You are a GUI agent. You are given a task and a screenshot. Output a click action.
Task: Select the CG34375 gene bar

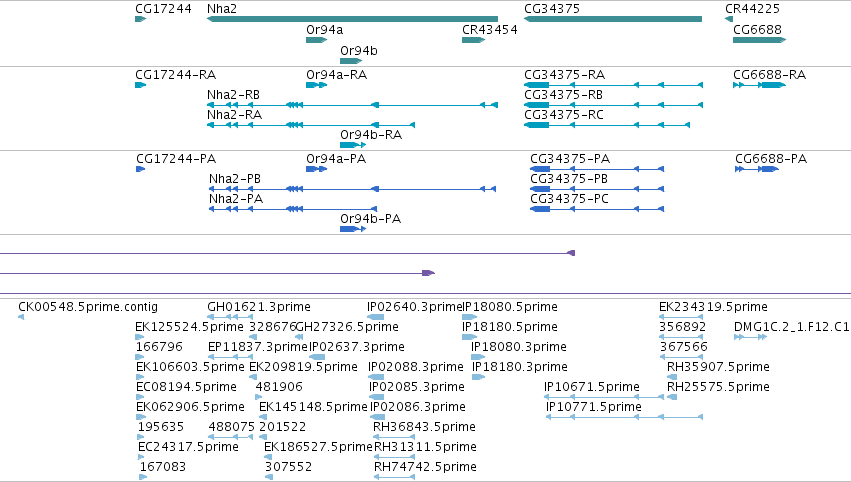(x=613, y=19)
